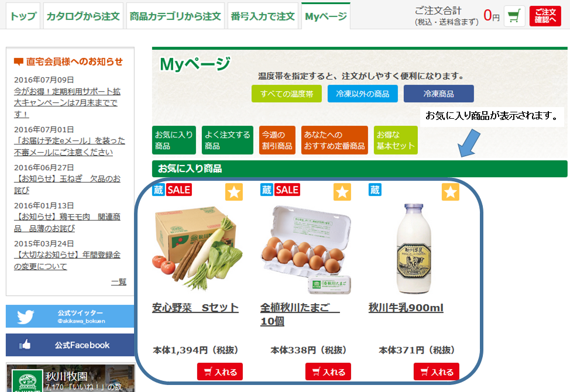
Task: Click the Facebook thumbs-up icon
Action: click(x=25, y=345)
